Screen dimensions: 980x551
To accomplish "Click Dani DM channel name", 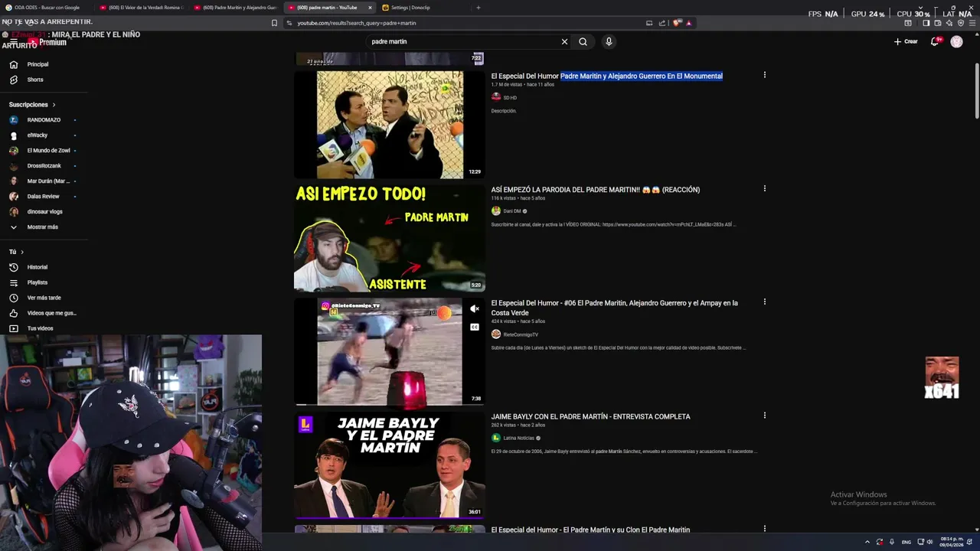I will tap(511, 211).
